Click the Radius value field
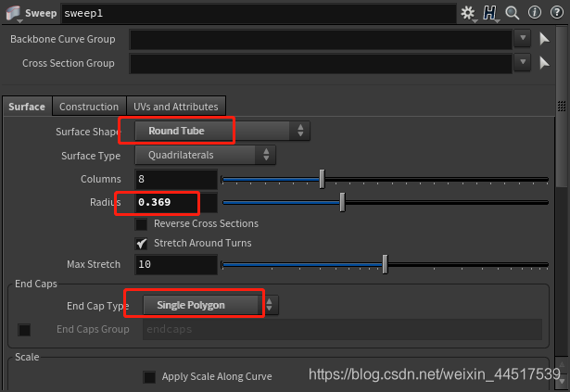The width and height of the screenshot is (570, 392). [176, 203]
